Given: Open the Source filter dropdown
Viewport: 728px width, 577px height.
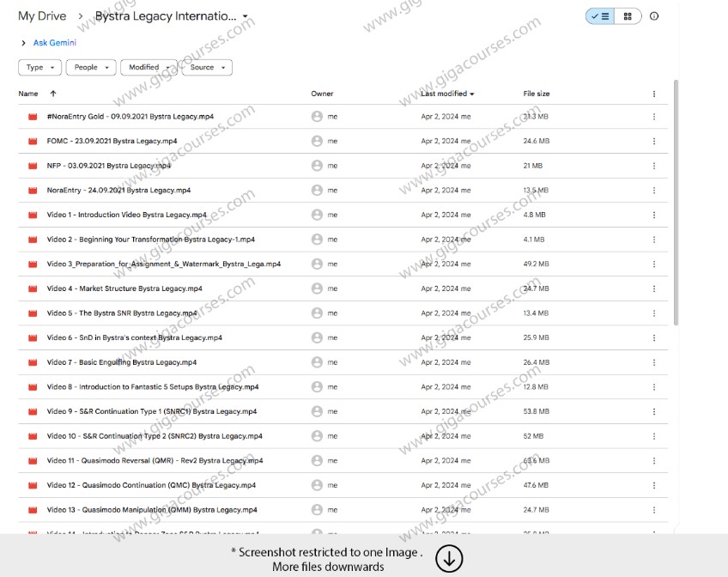Looking at the screenshot, I should (207, 67).
